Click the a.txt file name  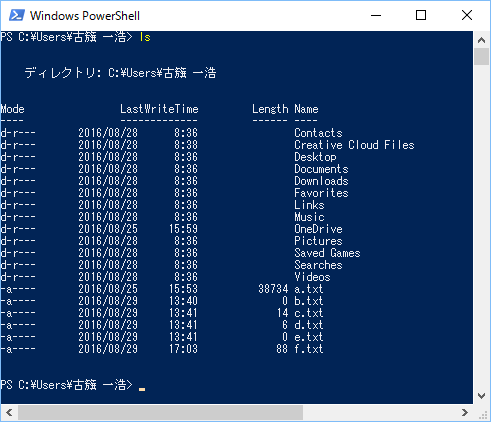[x=309, y=289]
